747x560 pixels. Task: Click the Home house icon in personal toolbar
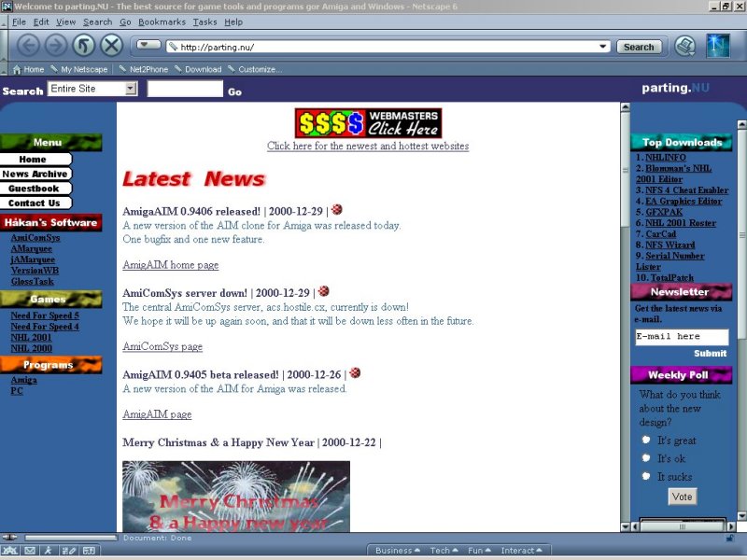[17, 69]
